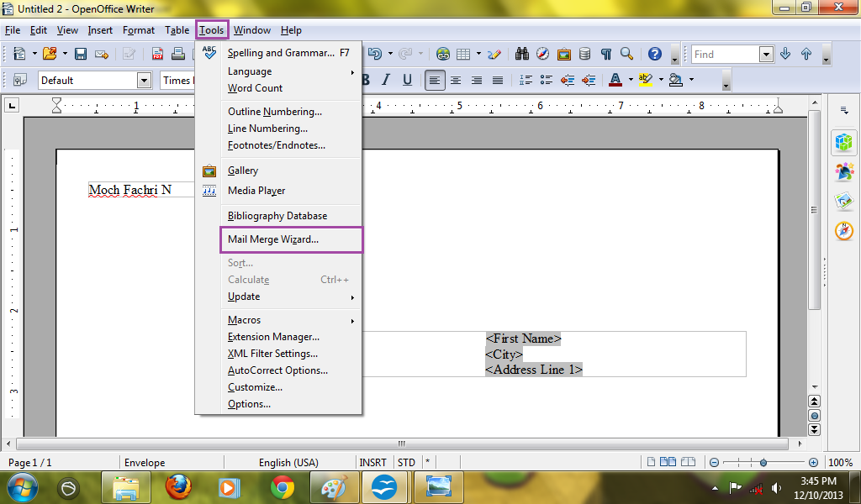The image size is (861, 504).
Task: Click the Print printer icon
Action: [x=178, y=54]
